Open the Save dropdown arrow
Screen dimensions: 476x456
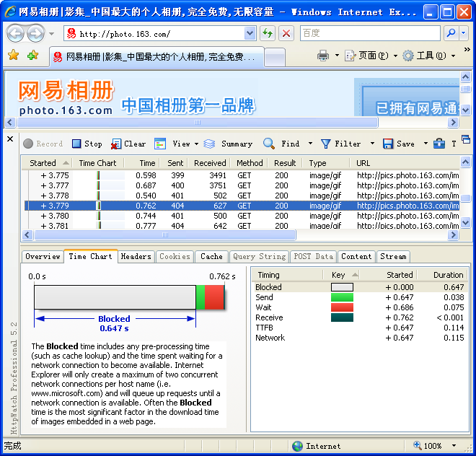[426, 144]
